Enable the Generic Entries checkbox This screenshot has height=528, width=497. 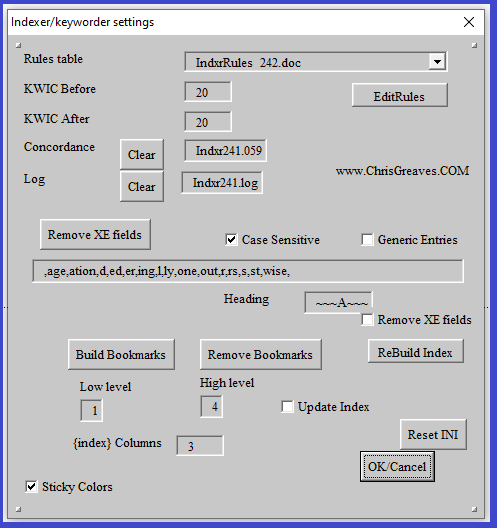(x=367, y=240)
